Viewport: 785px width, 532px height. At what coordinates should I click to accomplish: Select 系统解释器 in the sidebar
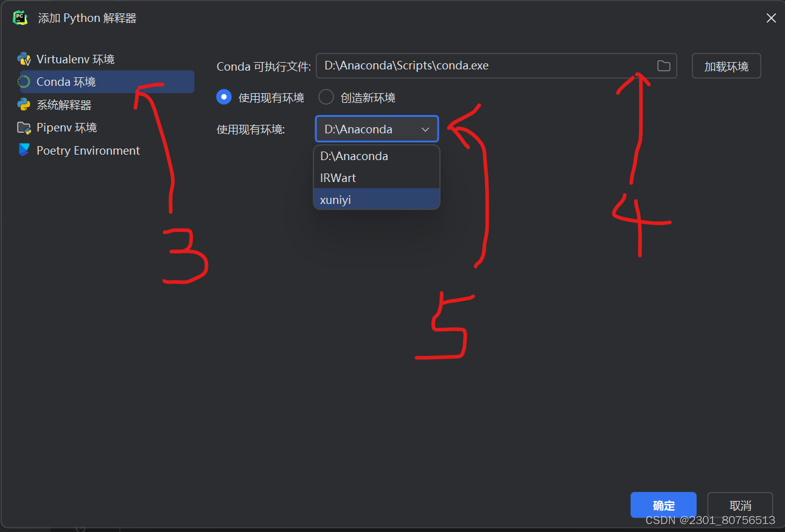coord(64,105)
